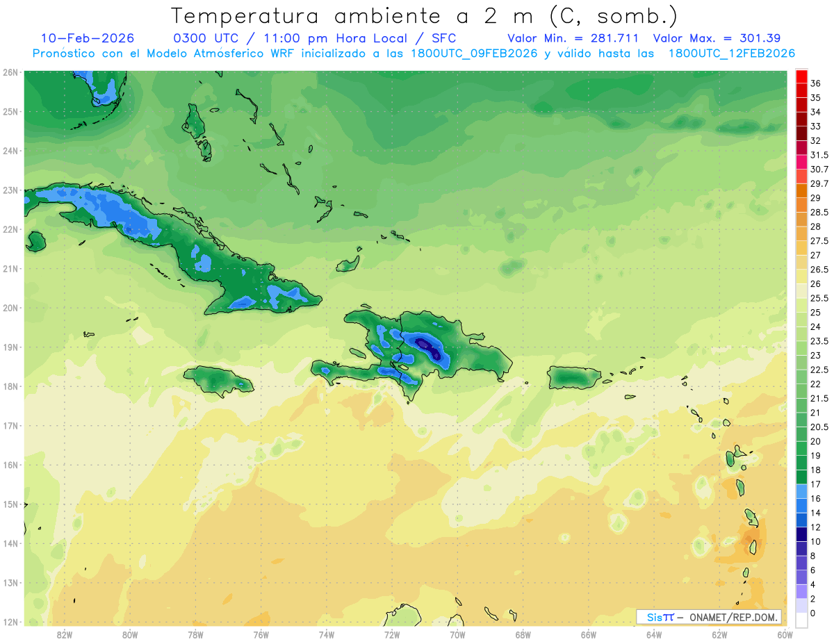Click the "12N" latitude label
Image resolution: width=834 pixels, height=644 pixels.
(10, 622)
